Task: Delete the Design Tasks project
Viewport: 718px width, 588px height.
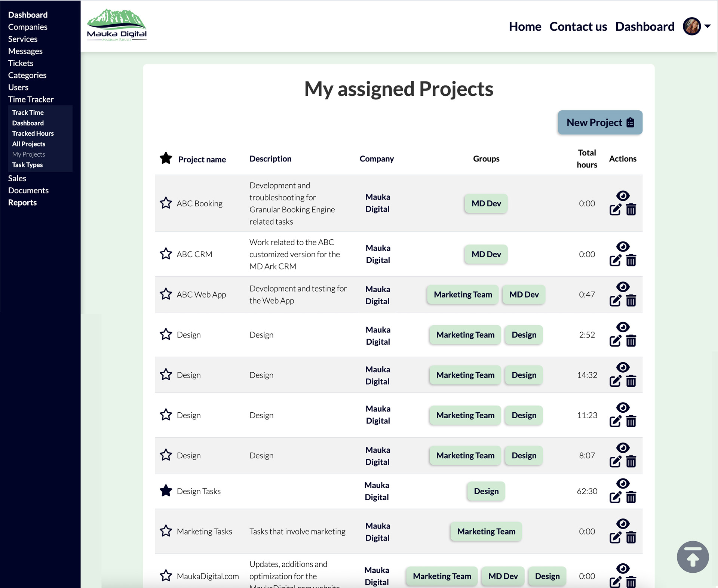Action: tap(631, 498)
